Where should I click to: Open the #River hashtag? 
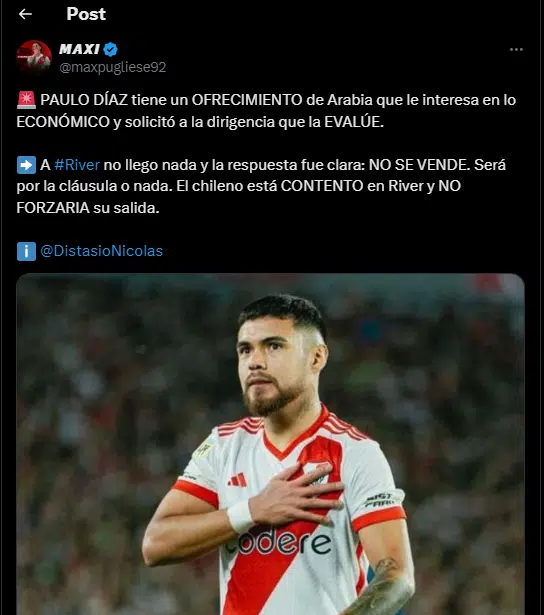coord(77,165)
